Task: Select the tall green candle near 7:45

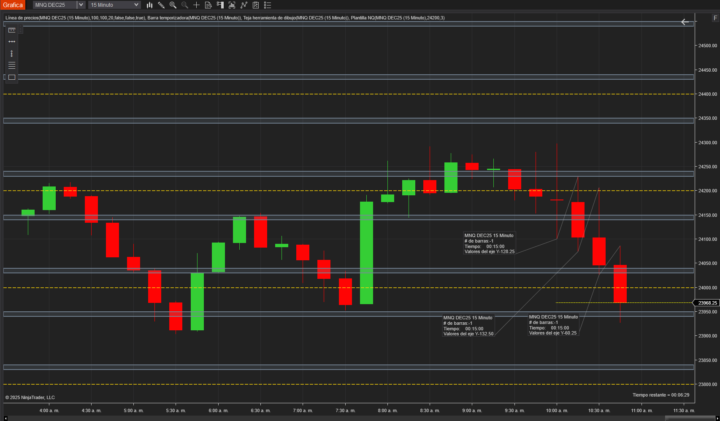Action: (x=366, y=253)
